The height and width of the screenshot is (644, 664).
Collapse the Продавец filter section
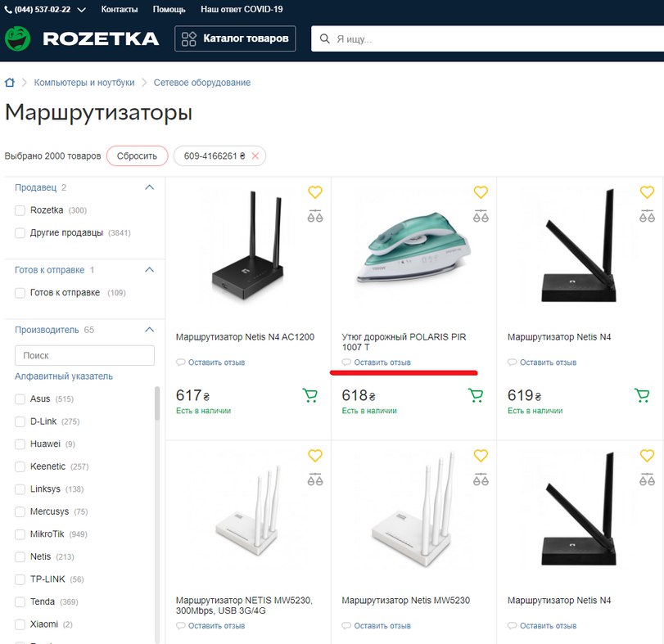(150, 187)
